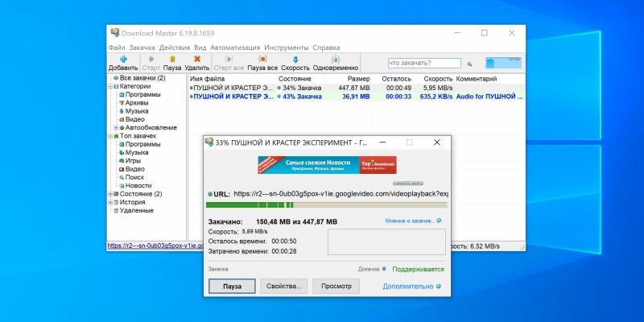The image size is (644, 322).
Task: Click the search icon beside the search box
Action: (469, 64)
